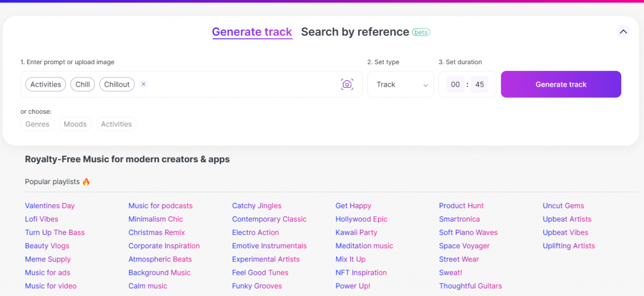Open the Calm music playlist
The height and width of the screenshot is (296, 644).
[148, 286]
